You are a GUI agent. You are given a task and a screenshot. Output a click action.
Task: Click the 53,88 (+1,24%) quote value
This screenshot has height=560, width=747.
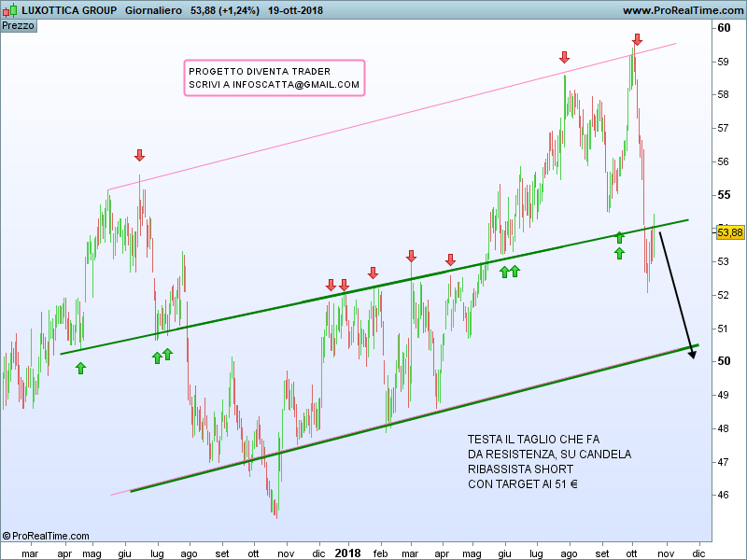[x=225, y=10]
